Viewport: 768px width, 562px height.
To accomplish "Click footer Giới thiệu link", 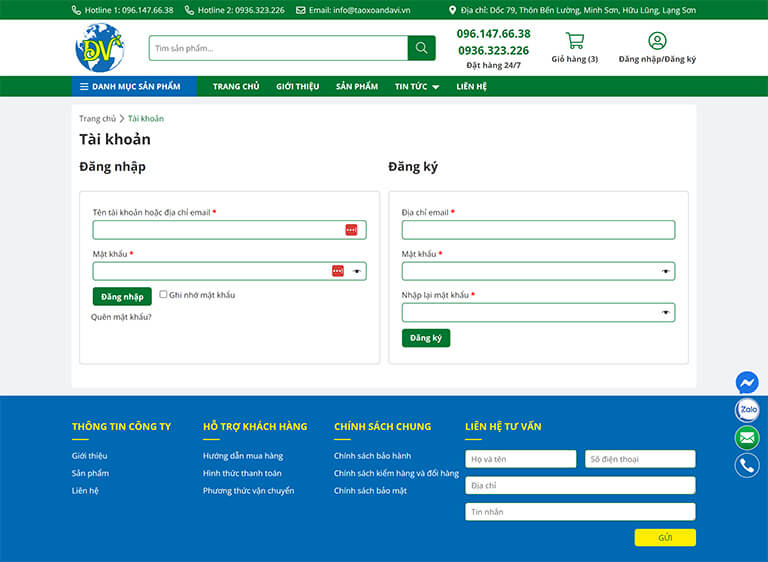I will pyautogui.click(x=89, y=456).
